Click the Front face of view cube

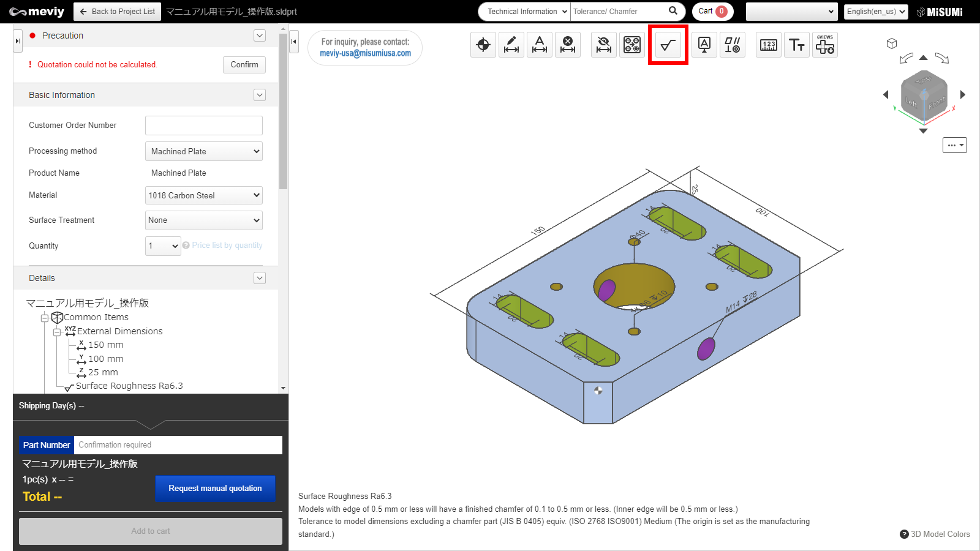(x=937, y=104)
